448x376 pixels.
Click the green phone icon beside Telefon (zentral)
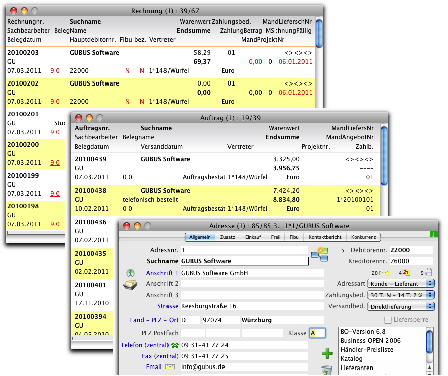coord(175,345)
